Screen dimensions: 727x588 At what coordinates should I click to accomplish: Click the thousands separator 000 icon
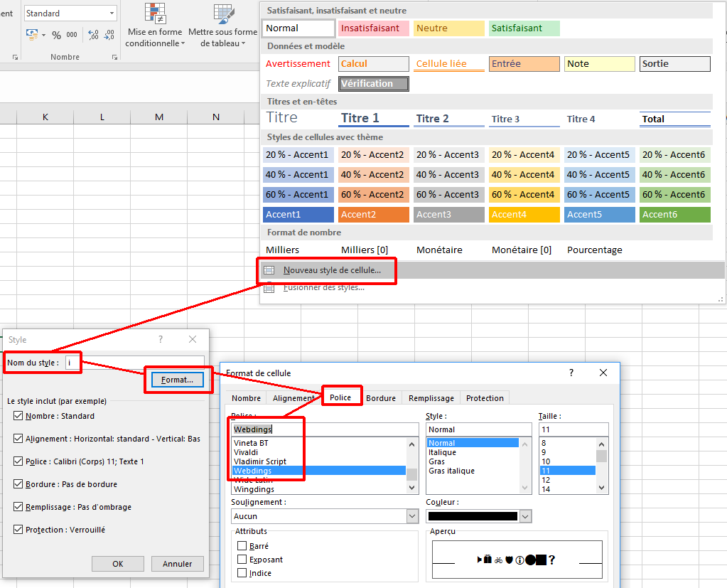(x=72, y=35)
